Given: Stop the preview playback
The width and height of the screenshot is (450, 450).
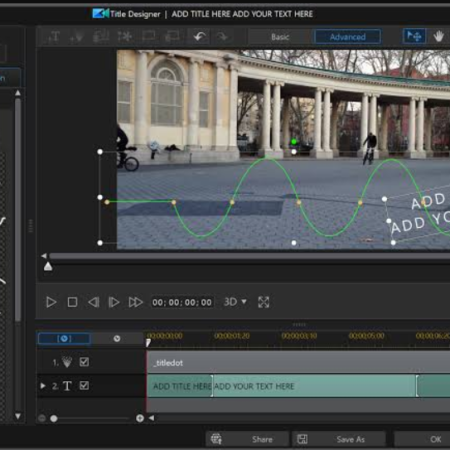Looking at the screenshot, I should tap(72, 302).
